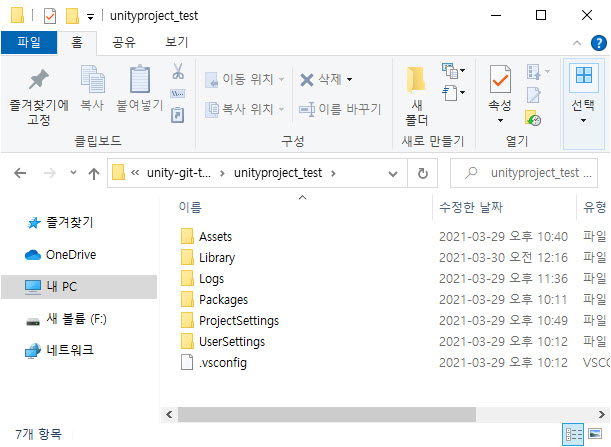Click the OneDrive cloud icon
This screenshot has width=611, height=447.
(x=33, y=255)
